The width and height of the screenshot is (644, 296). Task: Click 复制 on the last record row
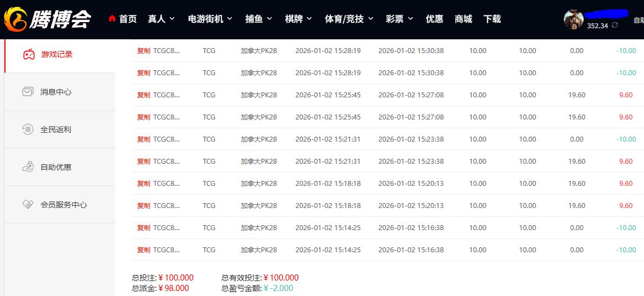pos(143,250)
